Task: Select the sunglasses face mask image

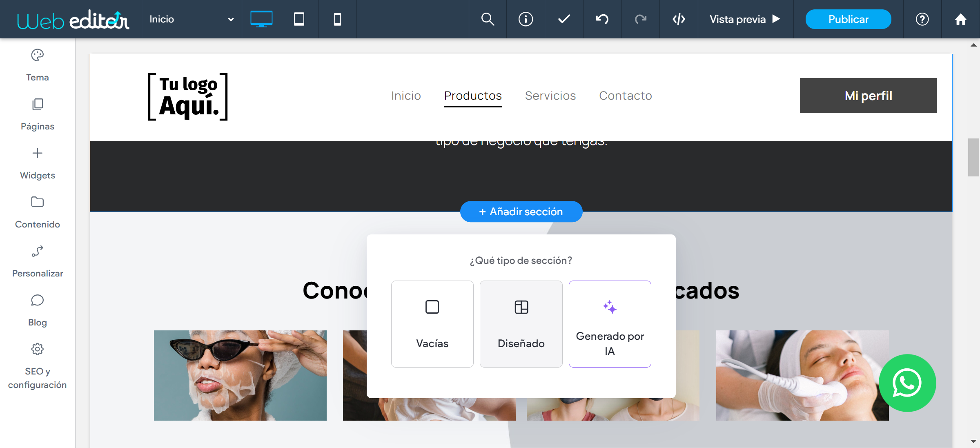Action: point(240,375)
